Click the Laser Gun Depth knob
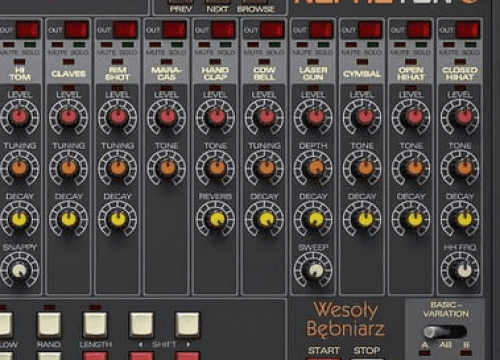Screen dimensions: 500x360 pos(313,168)
